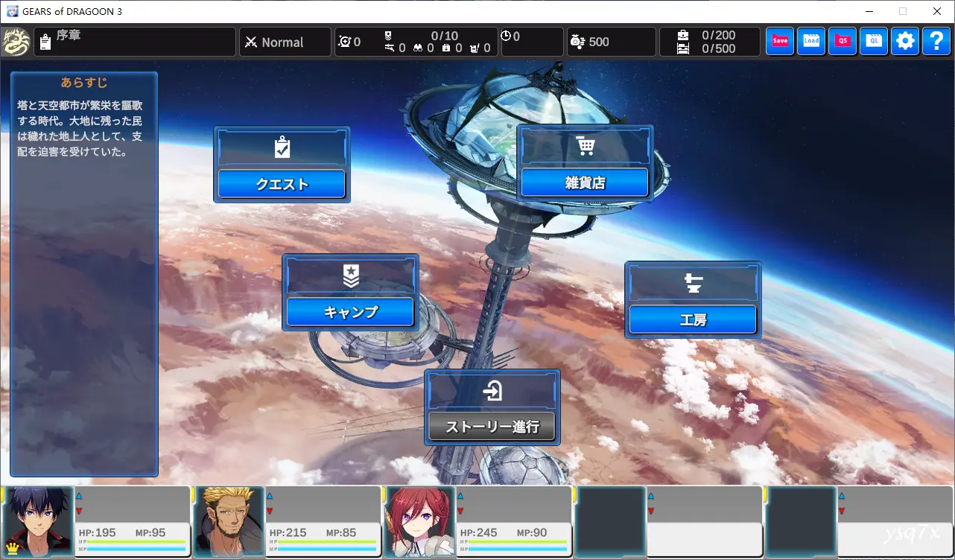Click the 0/500 capacity value
Image resolution: width=955 pixels, height=560 pixels.
(718, 48)
